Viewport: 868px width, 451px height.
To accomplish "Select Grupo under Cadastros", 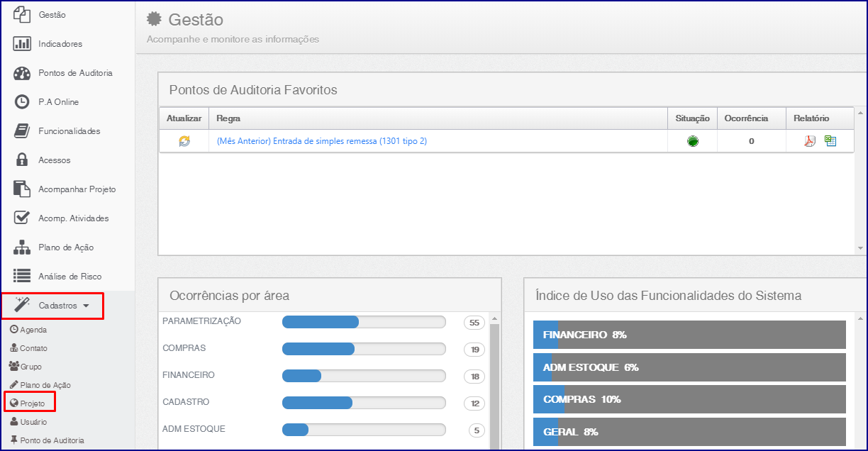I will click(x=31, y=367).
